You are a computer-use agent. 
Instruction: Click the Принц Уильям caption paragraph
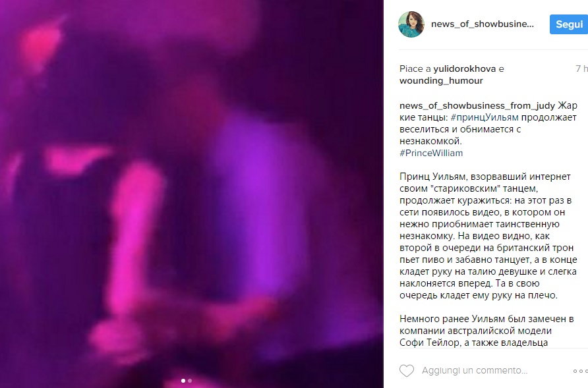click(x=488, y=236)
